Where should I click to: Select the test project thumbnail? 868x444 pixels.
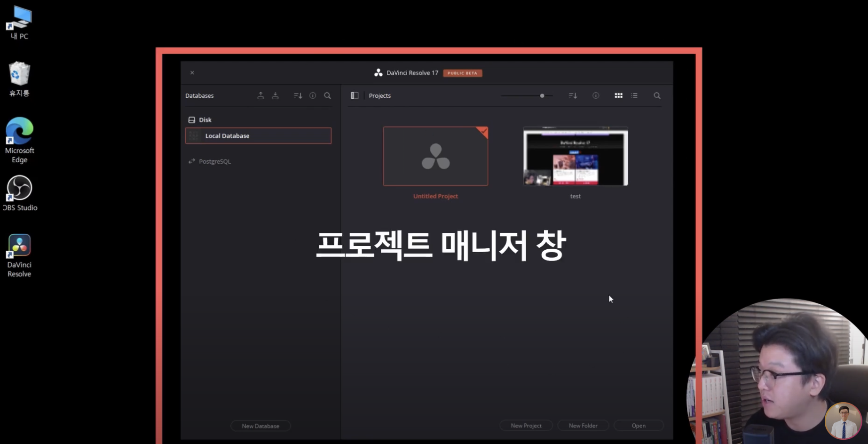(x=576, y=156)
